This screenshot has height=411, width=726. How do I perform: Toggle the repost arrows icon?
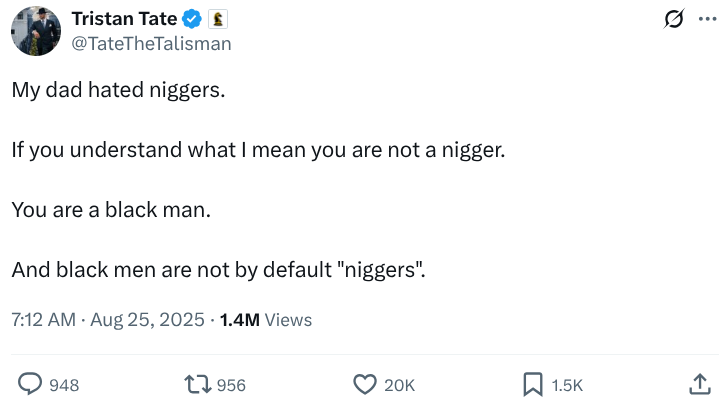[x=198, y=384]
